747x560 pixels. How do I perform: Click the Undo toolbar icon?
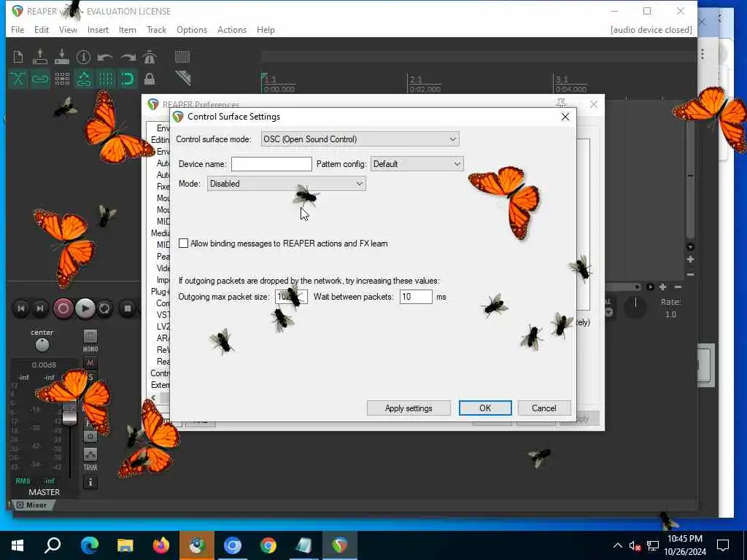pyautogui.click(x=105, y=57)
